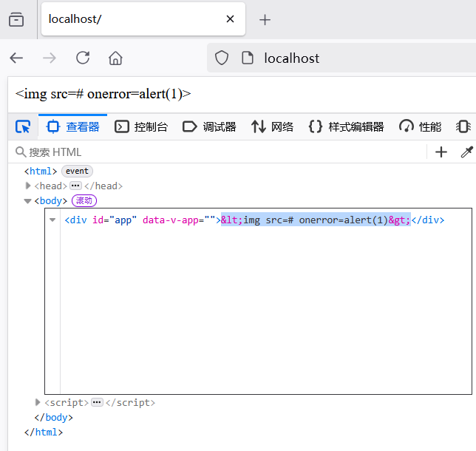Expand the head element node
This screenshot has width=476, height=451.
(28, 186)
